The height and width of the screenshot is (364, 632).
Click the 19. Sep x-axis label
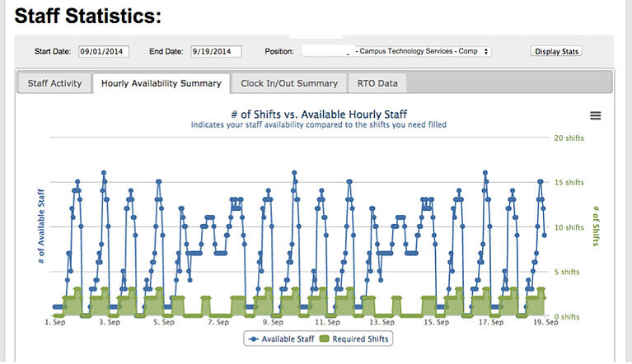tap(545, 323)
